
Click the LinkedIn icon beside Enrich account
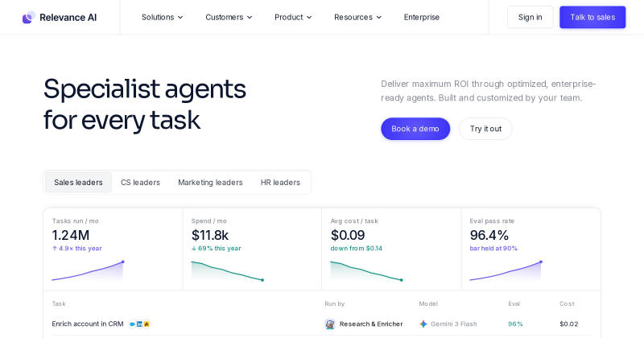pos(139,324)
